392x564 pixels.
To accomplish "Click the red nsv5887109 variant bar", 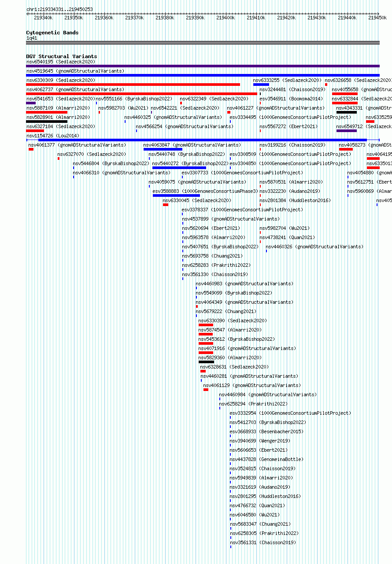I will tap(47, 112).
